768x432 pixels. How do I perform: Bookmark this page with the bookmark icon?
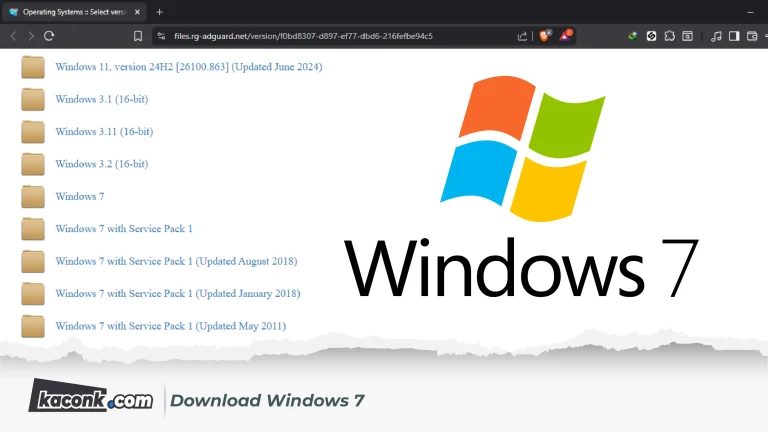pos(138,36)
